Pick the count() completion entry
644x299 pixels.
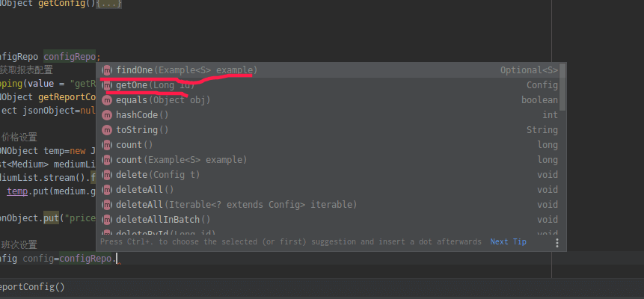[135, 145]
